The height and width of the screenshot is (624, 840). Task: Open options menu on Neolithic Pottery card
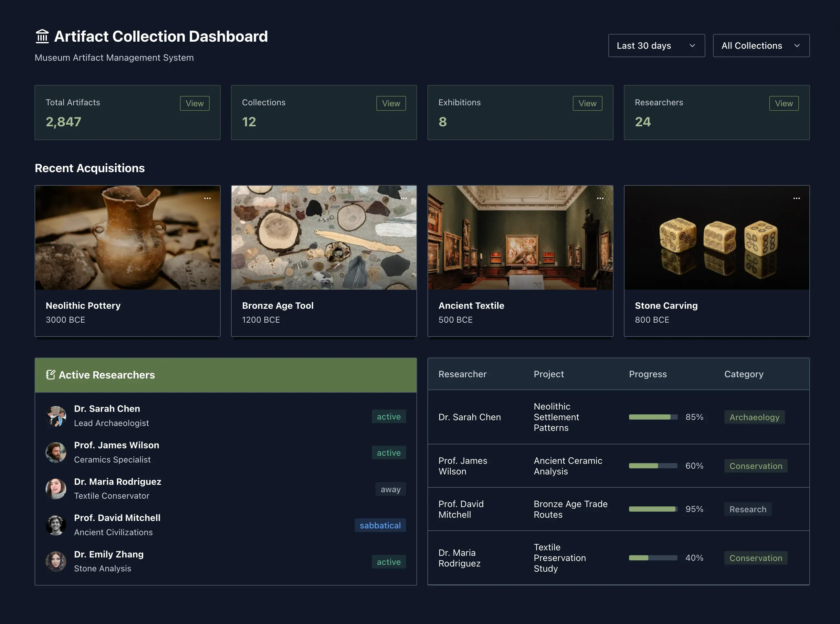(207, 198)
